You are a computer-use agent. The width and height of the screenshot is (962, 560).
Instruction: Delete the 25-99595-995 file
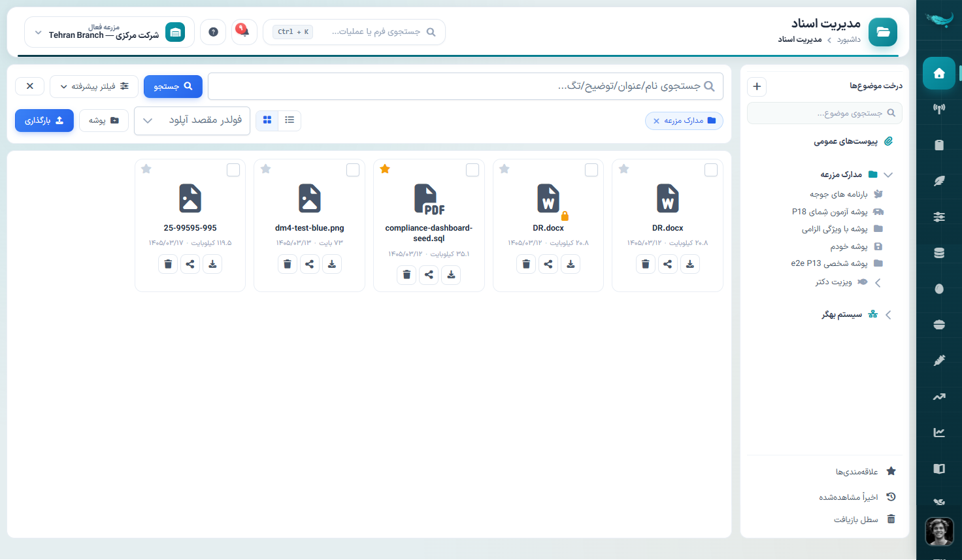click(168, 264)
